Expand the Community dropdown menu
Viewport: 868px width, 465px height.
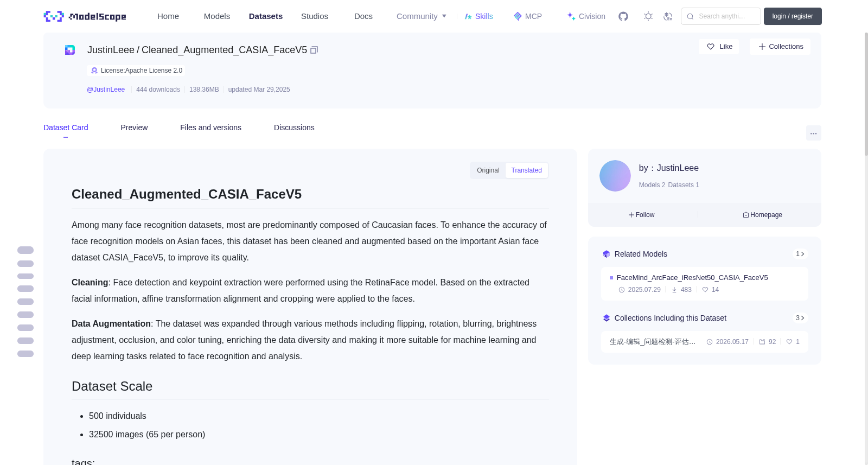coord(422,16)
